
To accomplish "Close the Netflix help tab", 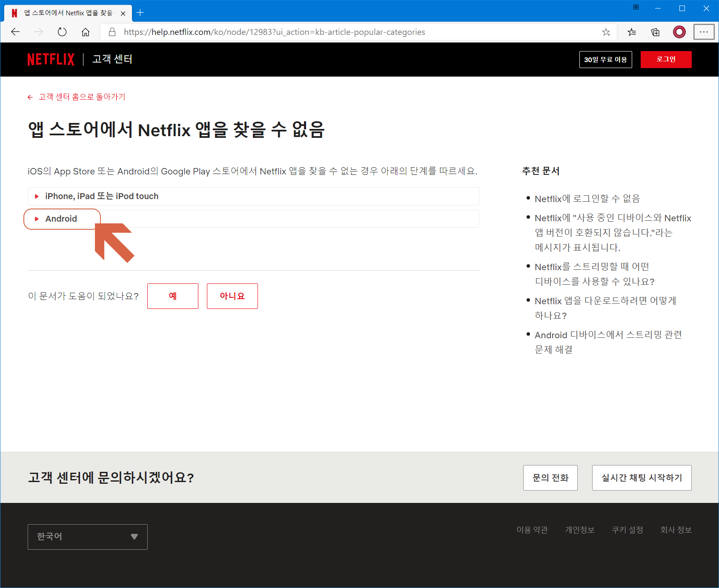I will click(x=123, y=13).
